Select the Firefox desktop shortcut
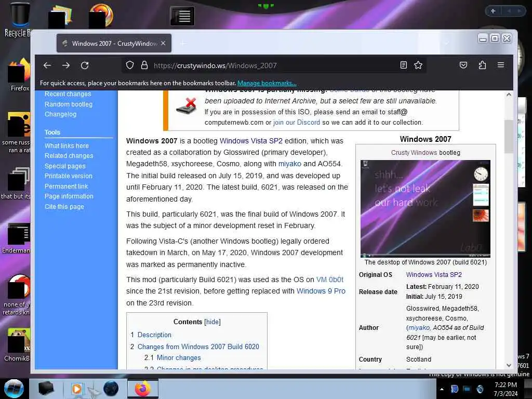 point(19,75)
